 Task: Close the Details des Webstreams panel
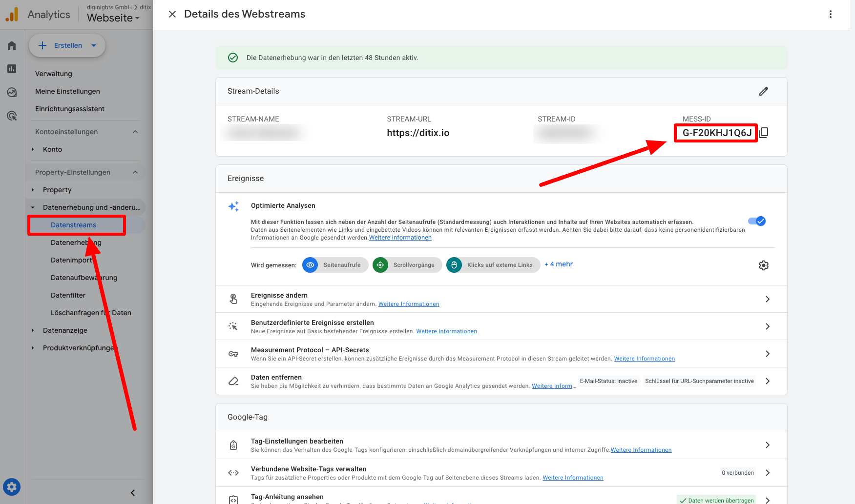click(x=172, y=14)
